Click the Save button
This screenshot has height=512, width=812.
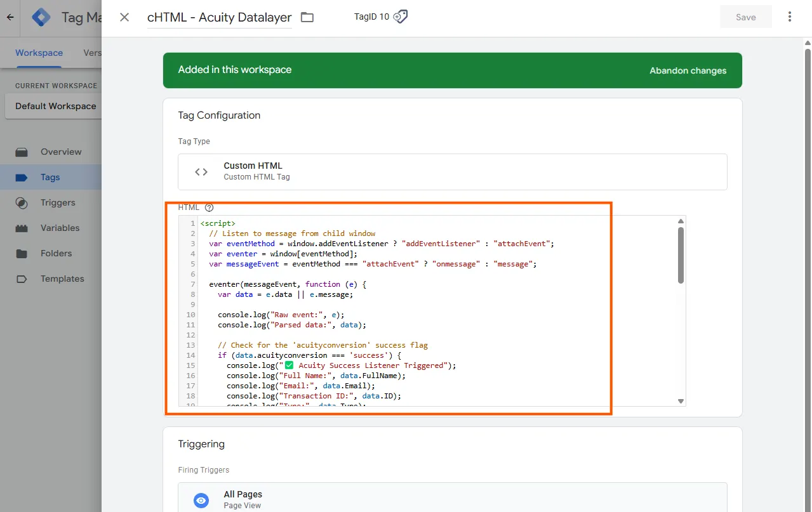point(746,17)
